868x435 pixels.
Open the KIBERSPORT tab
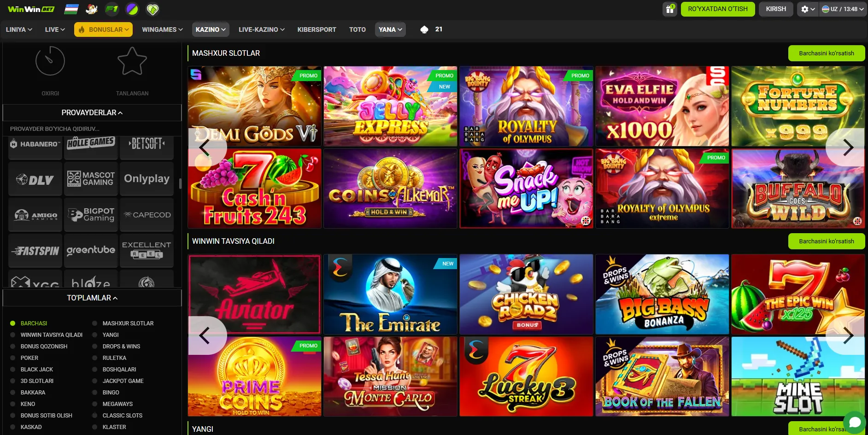[317, 29]
